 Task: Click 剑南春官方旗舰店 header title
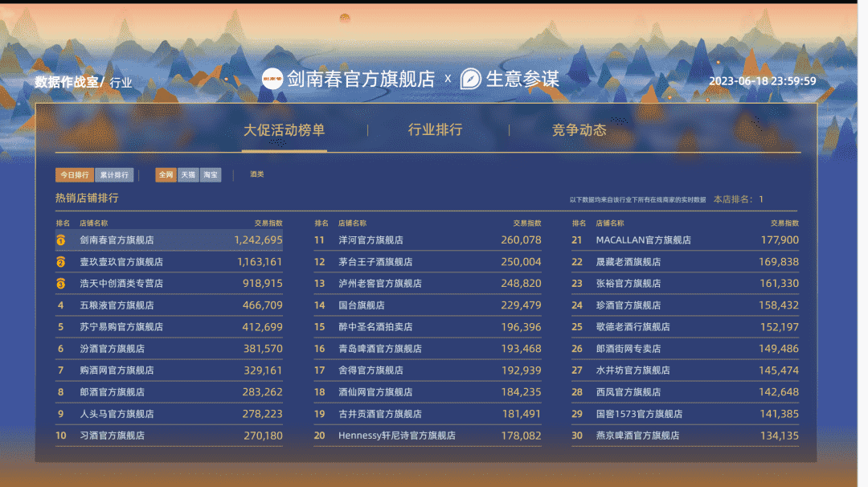pos(361,79)
